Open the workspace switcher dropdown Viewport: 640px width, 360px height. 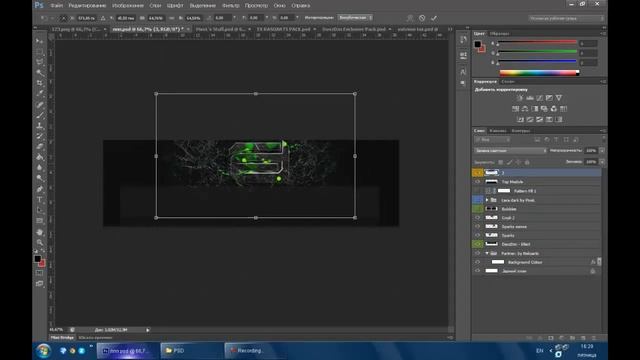pyautogui.click(x=566, y=18)
